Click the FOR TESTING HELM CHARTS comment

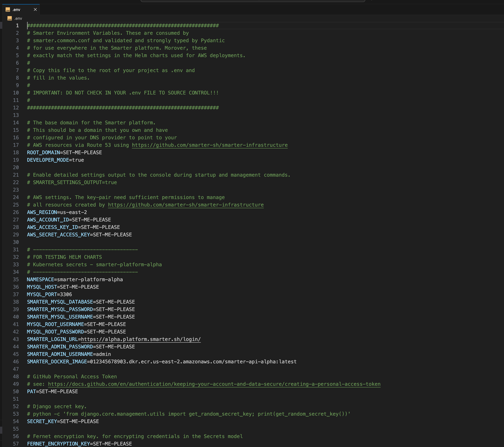pyautogui.click(x=64, y=257)
